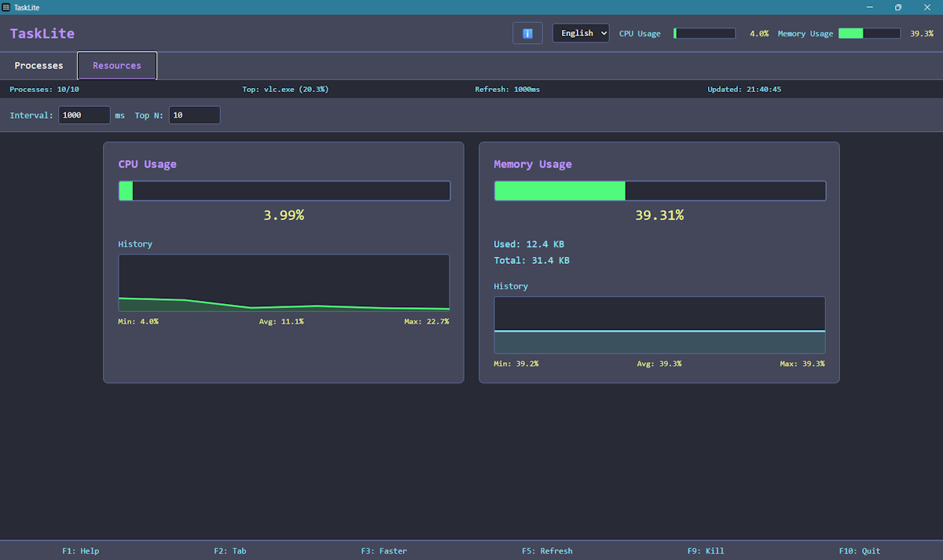Click the CPU History line chart
Image resolution: width=943 pixels, height=560 pixels.
click(x=284, y=283)
